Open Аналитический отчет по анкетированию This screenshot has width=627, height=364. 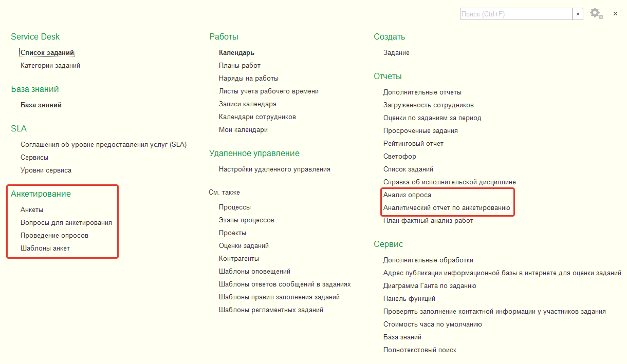point(447,208)
